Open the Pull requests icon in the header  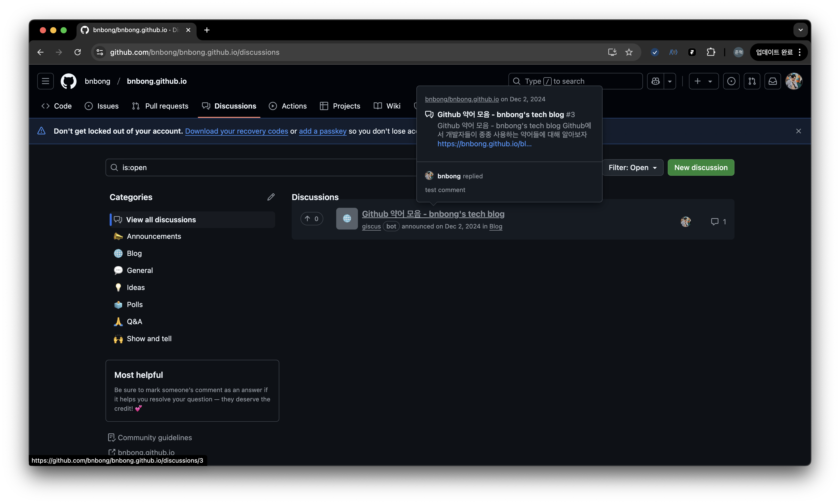pos(752,81)
